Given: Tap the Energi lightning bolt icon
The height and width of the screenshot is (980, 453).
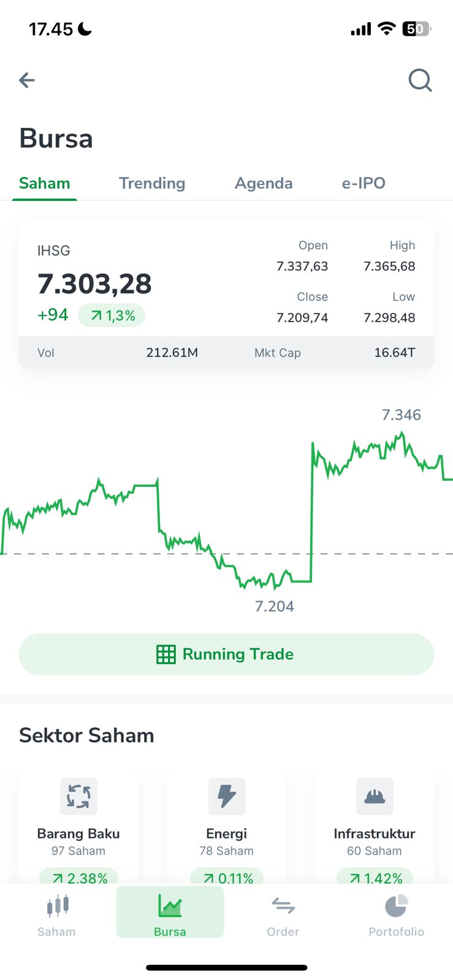Looking at the screenshot, I should pos(226,796).
